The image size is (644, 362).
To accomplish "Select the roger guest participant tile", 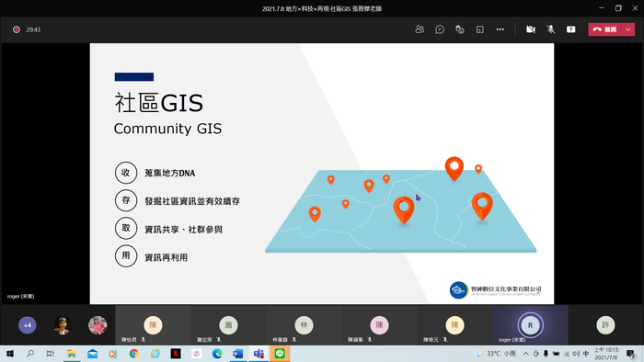I will (530, 325).
